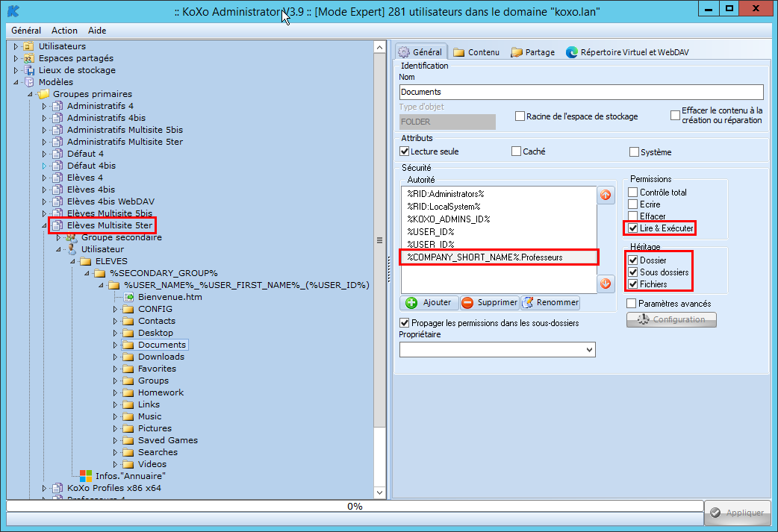
Task: Collapse the Groupes primaires node
Action: [x=31, y=94]
